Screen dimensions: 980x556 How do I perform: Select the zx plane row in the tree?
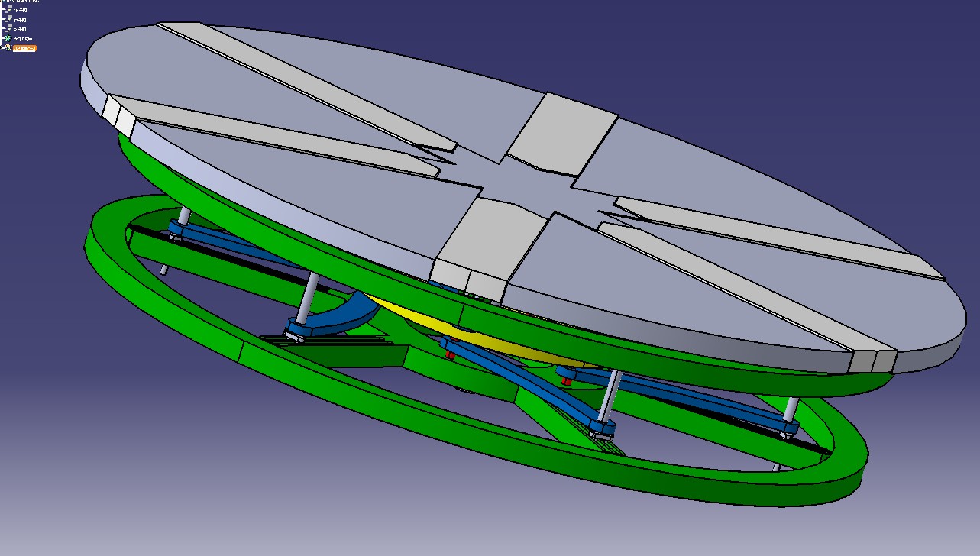pyautogui.click(x=16, y=29)
